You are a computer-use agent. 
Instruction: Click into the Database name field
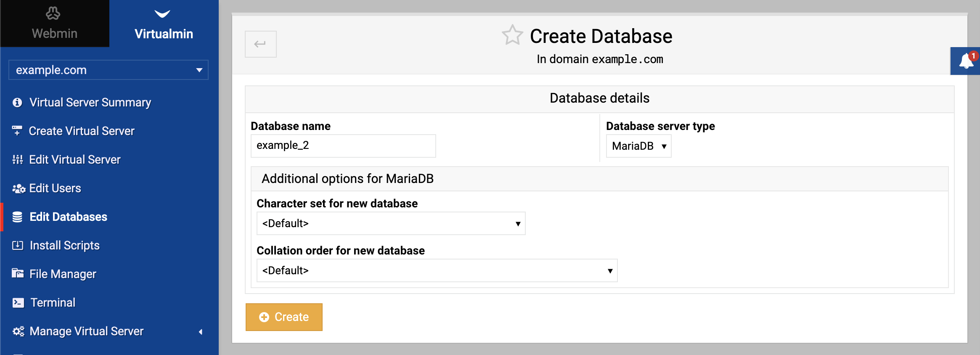point(343,146)
